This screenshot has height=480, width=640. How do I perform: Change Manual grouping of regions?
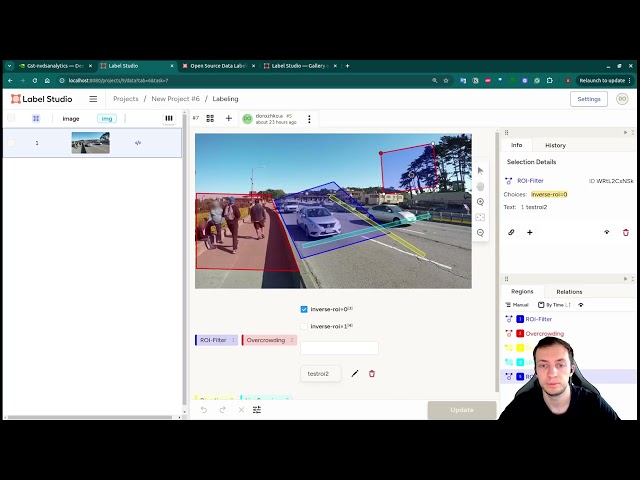517,305
